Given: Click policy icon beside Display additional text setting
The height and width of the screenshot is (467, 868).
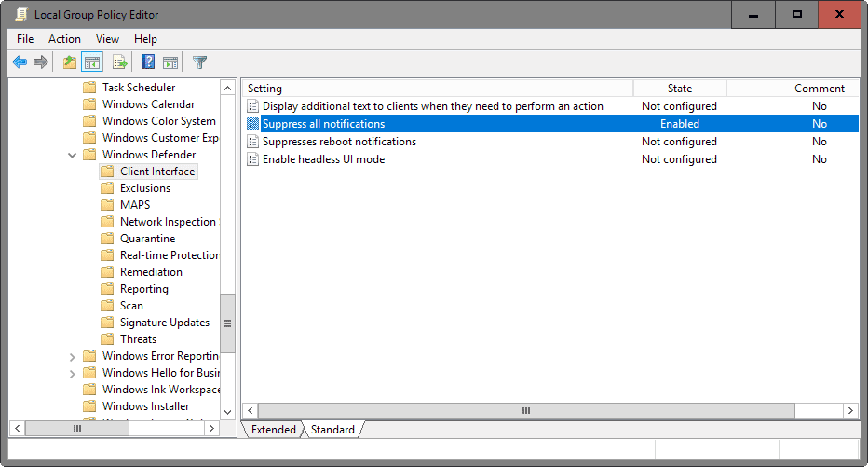Looking at the screenshot, I should [252, 106].
